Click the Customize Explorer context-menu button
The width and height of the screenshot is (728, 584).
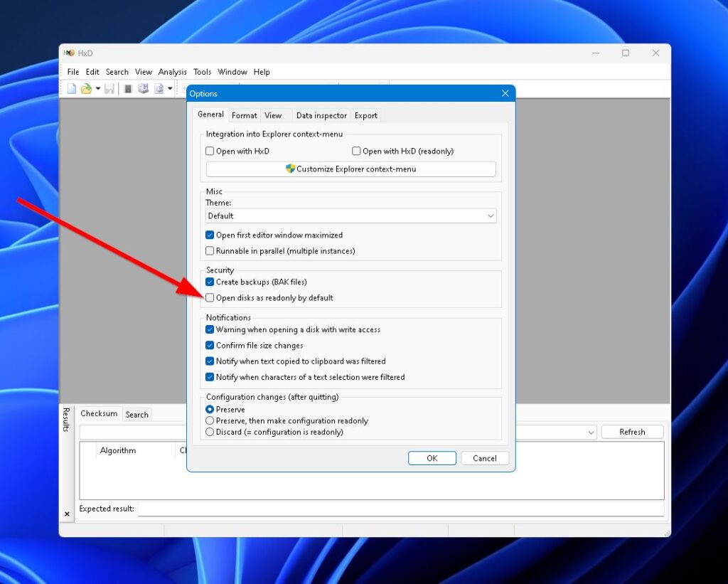350,169
